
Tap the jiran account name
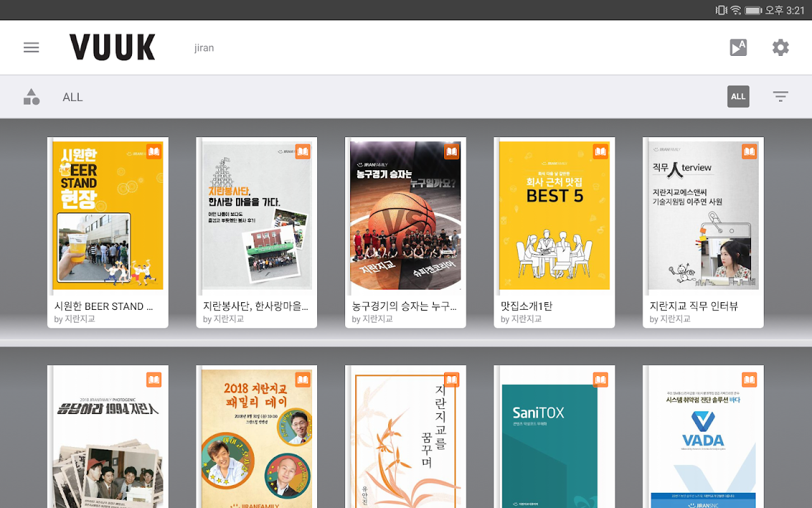click(x=204, y=48)
